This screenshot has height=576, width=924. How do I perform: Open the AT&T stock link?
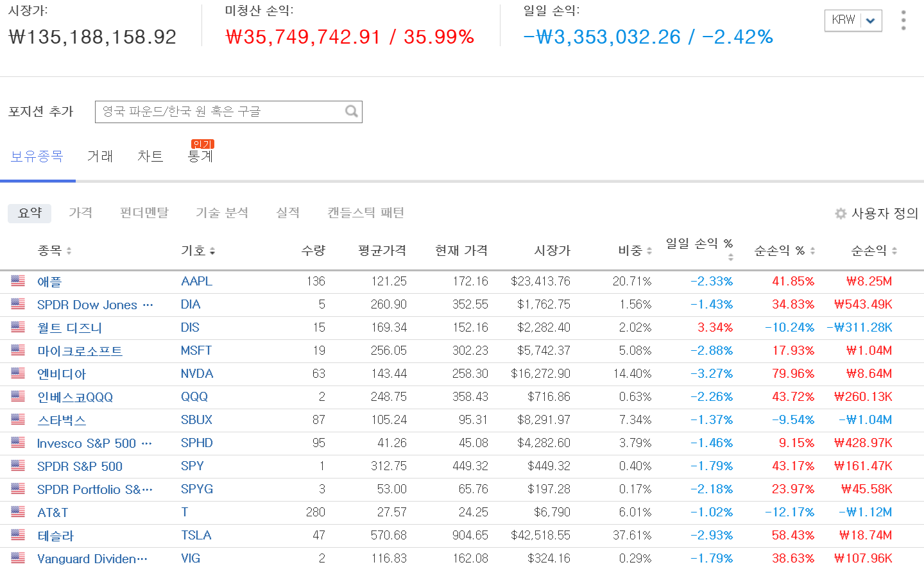click(53, 512)
